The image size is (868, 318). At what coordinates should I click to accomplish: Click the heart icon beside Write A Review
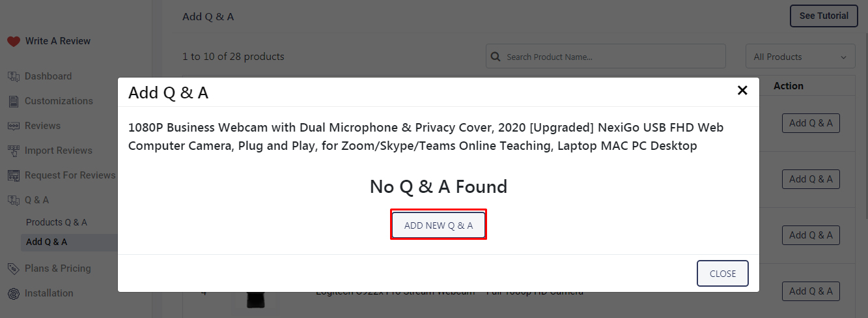click(x=14, y=41)
